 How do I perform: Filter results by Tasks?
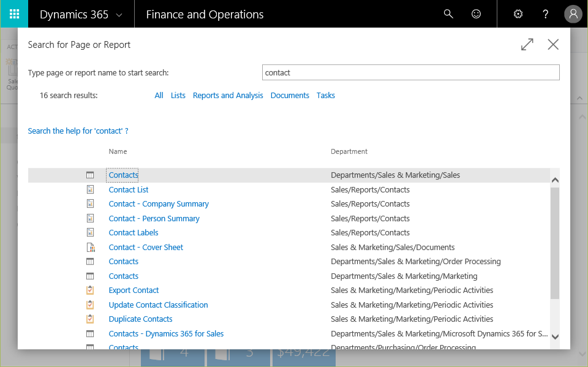pyautogui.click(x=325, y=96)
